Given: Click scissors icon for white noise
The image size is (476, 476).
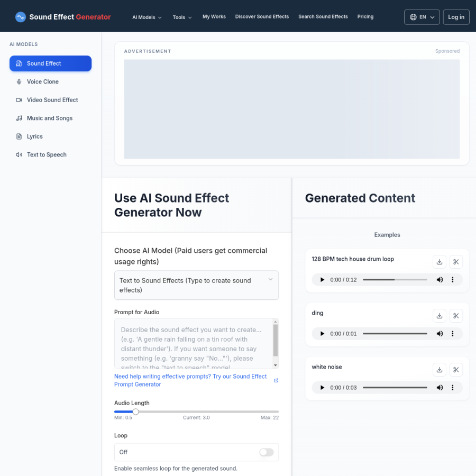Looking at the screenshot, I should pos(456,370).
